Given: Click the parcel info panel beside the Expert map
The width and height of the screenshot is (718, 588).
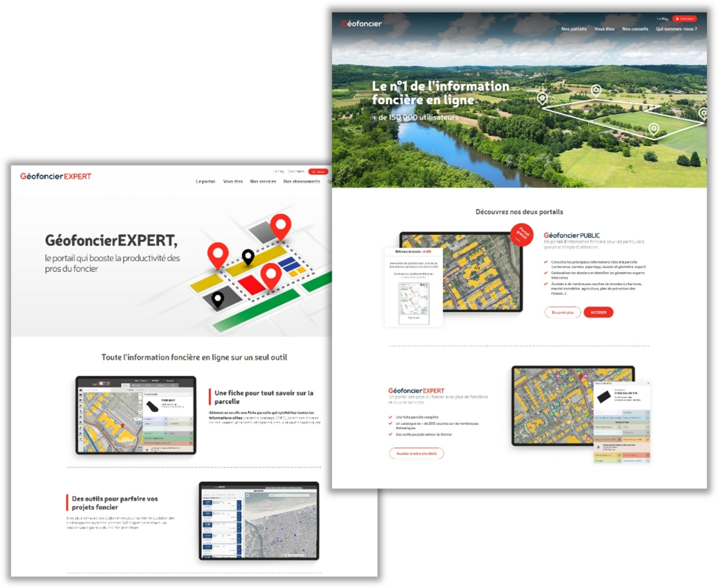Looking at the screenshot, I should point(622,422).
